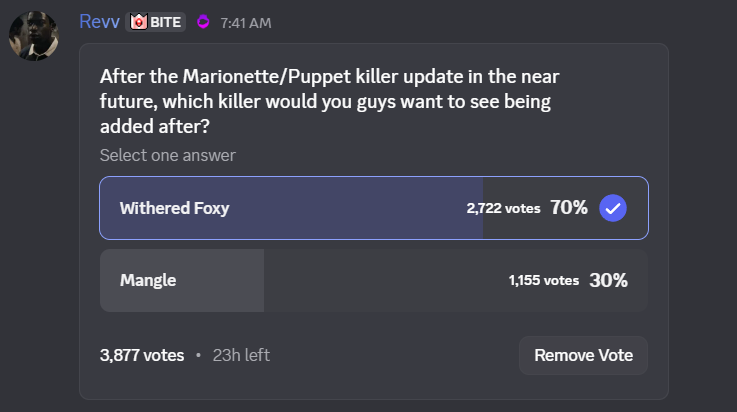This screenshot has height=412, width=737.
Task: Click the red icon inside the BITE tag
Action: pos(139,22)
